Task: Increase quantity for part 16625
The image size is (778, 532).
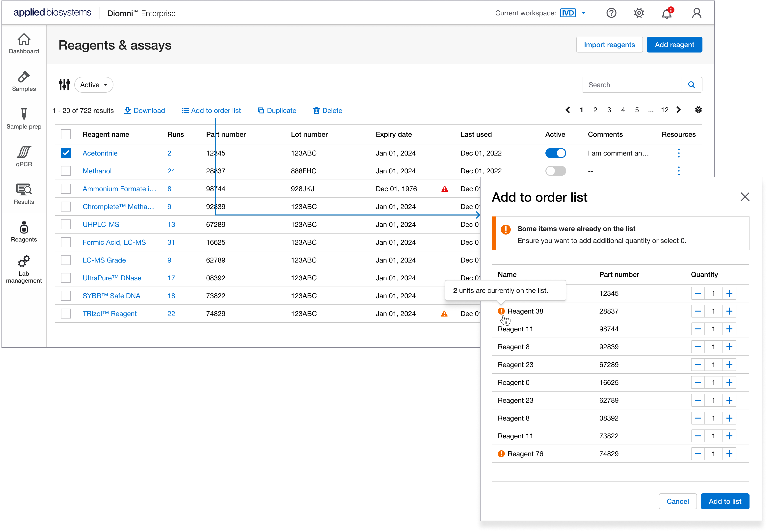Action: coord(729,382)
